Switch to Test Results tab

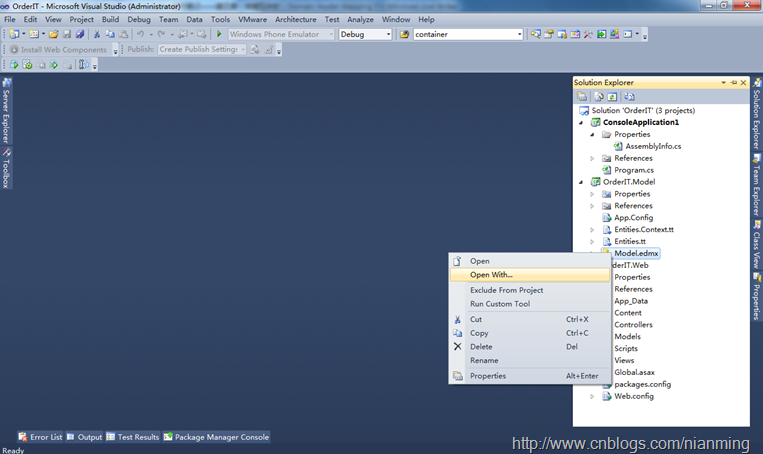(132, 437)
